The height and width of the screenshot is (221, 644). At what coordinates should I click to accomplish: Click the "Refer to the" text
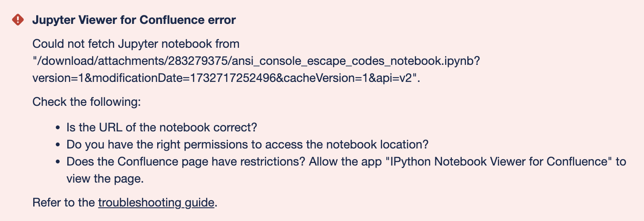[x=64, y=202]
